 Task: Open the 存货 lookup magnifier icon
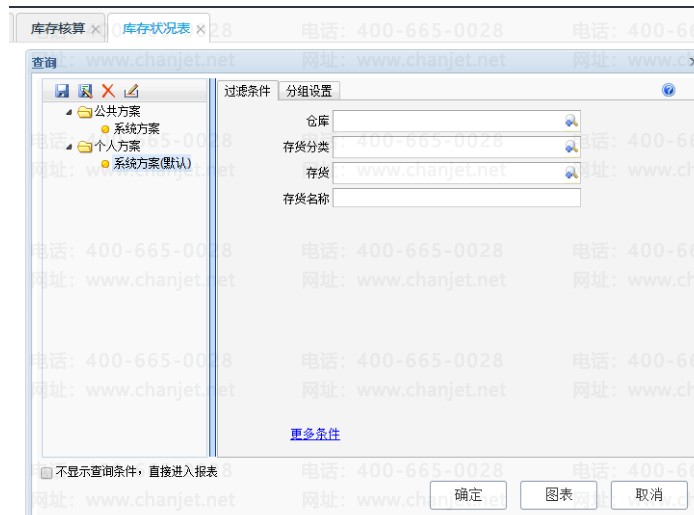(571, 173)
